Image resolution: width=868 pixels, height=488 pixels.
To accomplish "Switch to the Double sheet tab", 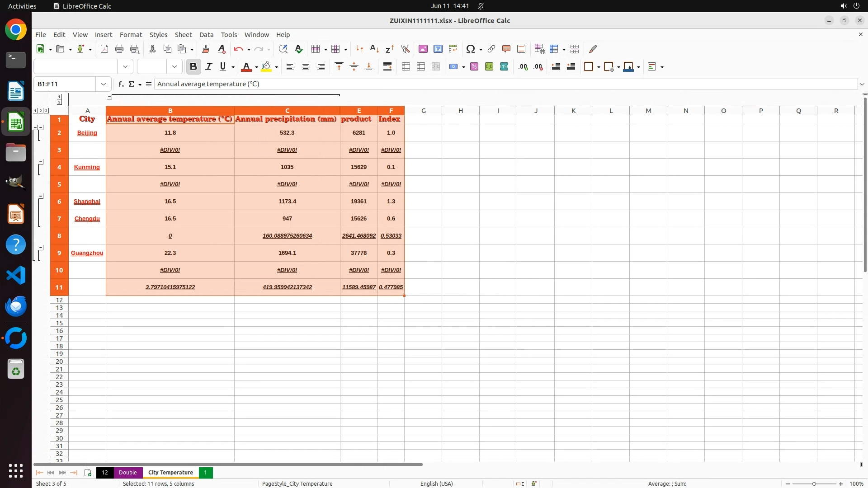I will 127,472.
